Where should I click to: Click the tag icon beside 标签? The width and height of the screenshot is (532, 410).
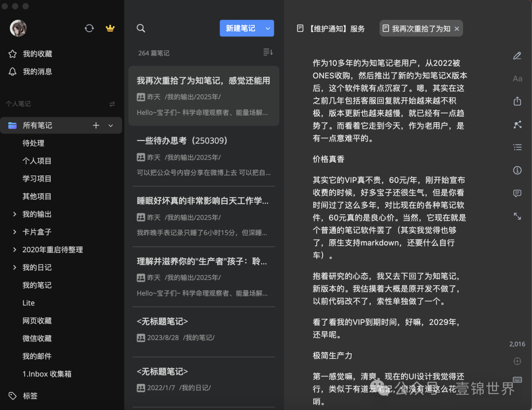tap(12, 396)
